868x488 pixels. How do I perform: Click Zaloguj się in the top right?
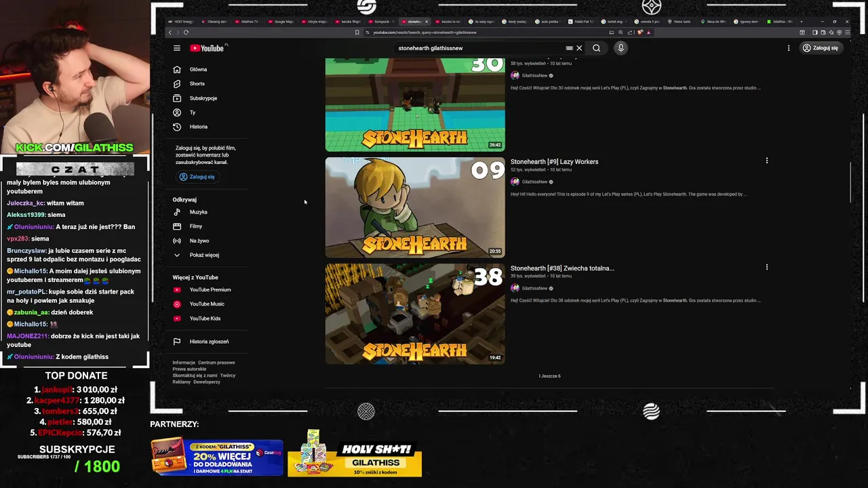pyautogui.click(x=821, y=48)
